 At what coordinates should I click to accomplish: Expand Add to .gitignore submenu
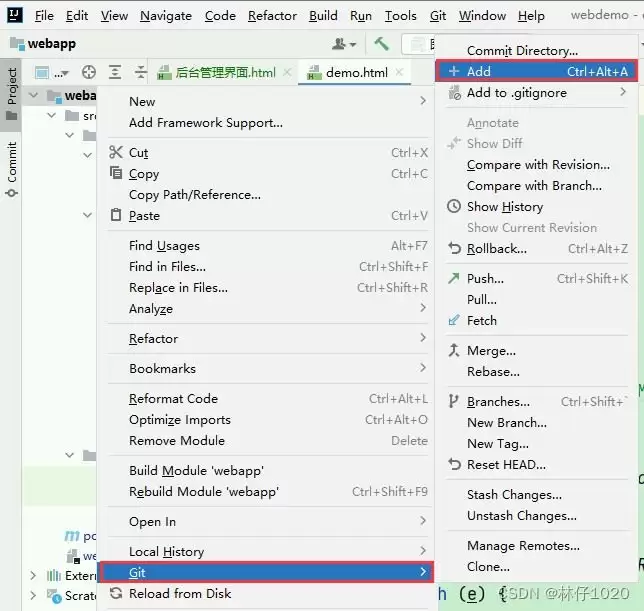pos(537,93)
